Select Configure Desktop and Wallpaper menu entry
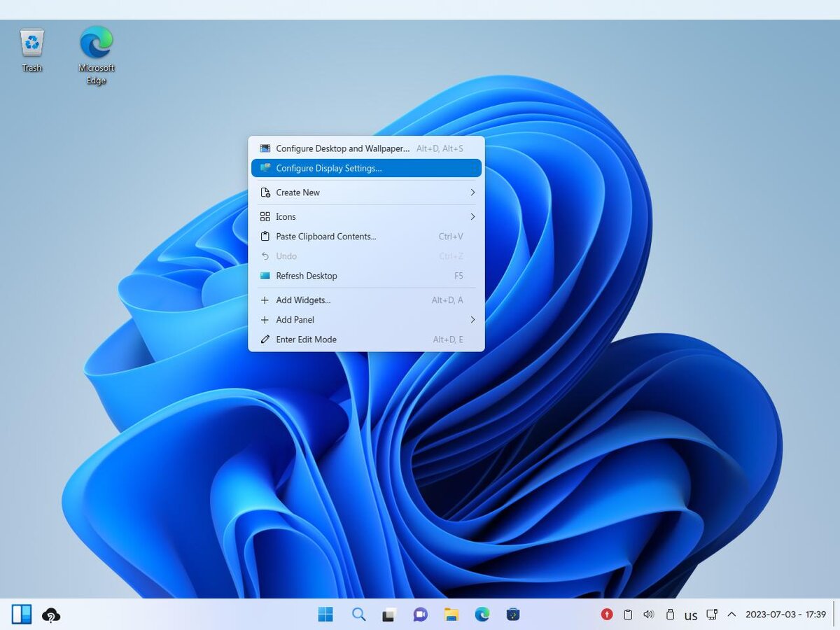The width and height of the screenshot is (840, 630). 366,148
